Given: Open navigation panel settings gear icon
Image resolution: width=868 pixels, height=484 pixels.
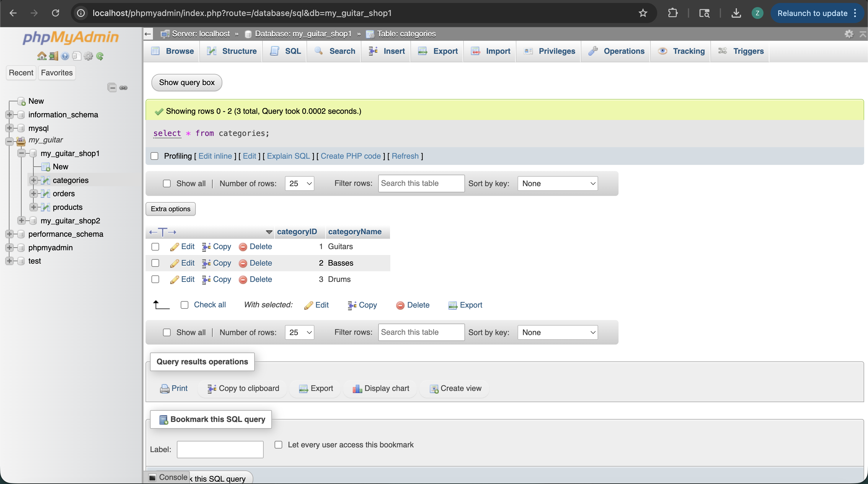Looking at the screenshot, I should coord(88,56).
